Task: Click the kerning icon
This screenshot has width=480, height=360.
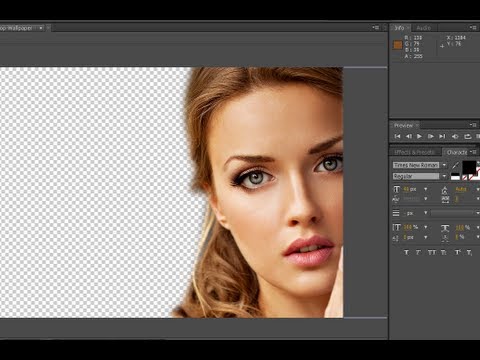Action: (396, 199)
